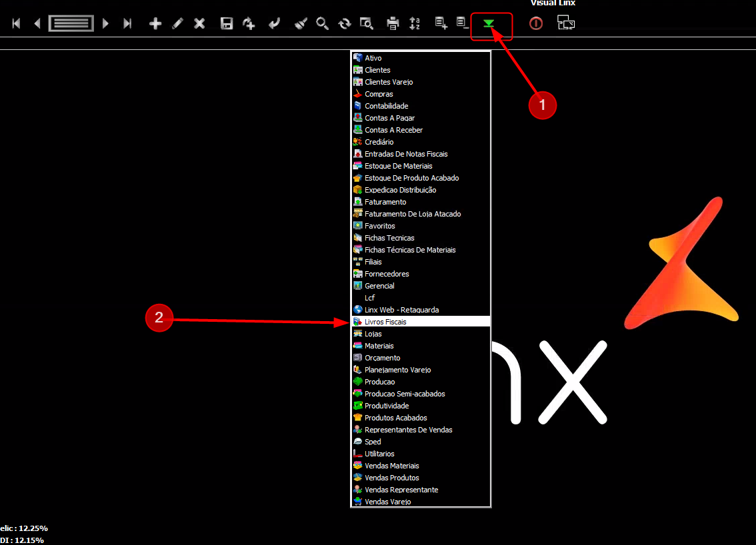The image size is (756, 545).
Task: Select Vendas Materiais
Action: [421, 466]
